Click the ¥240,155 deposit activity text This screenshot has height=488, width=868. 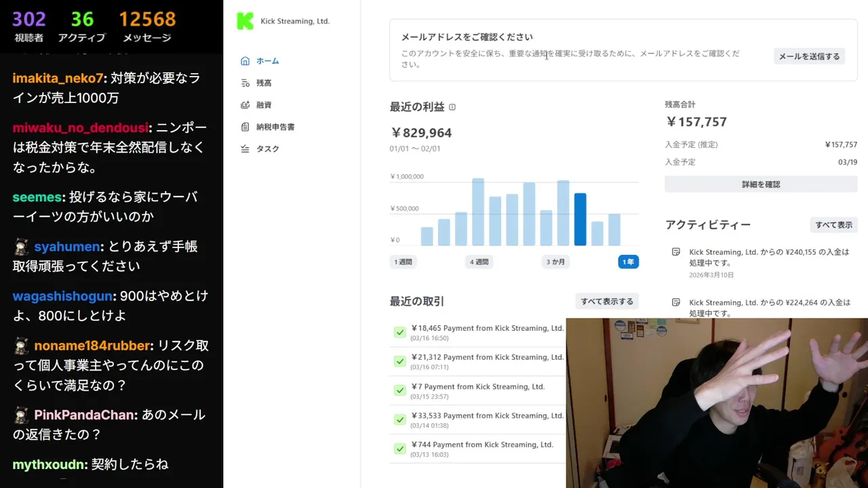point(769,257)
